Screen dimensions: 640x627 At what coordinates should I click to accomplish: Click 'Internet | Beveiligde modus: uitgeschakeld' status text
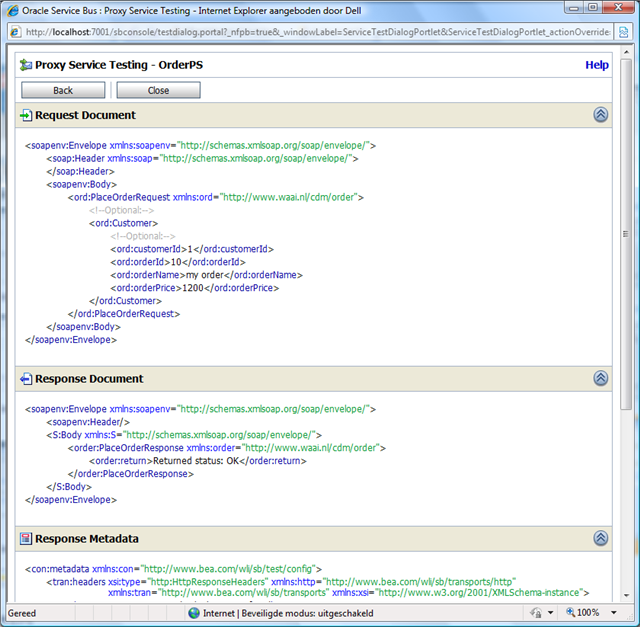click(288, 613)
